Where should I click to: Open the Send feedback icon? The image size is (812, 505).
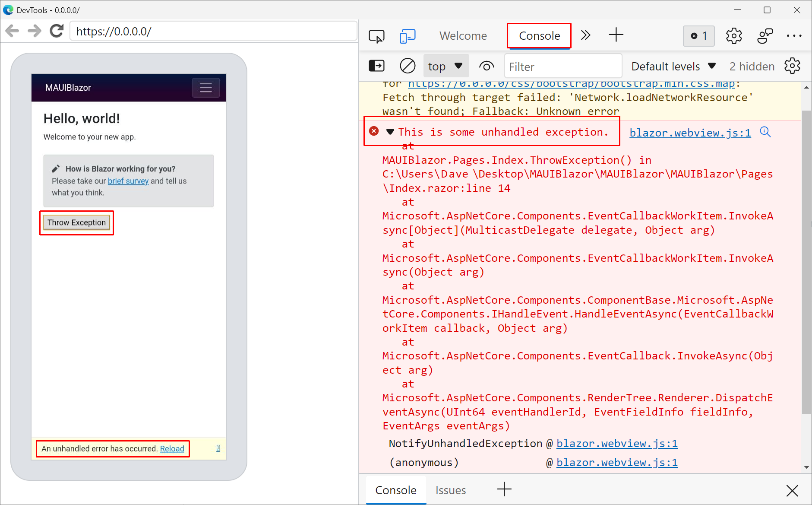pos(764,36)
